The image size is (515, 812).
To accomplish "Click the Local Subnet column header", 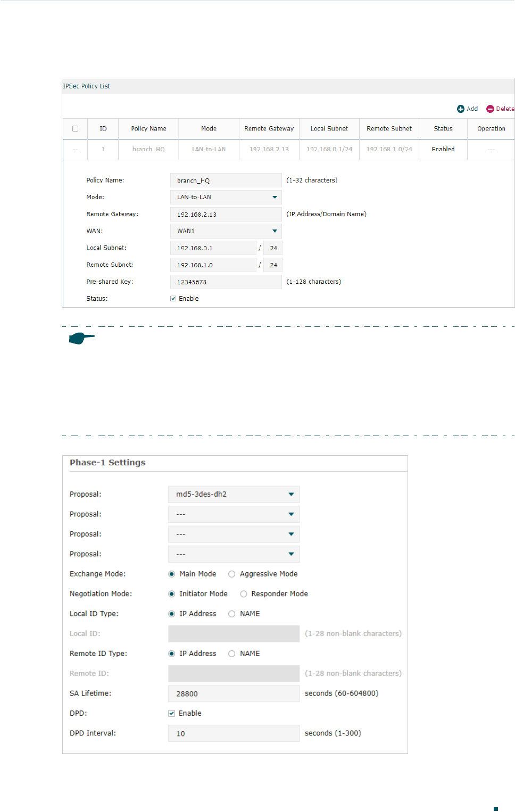I will [329, 129].
